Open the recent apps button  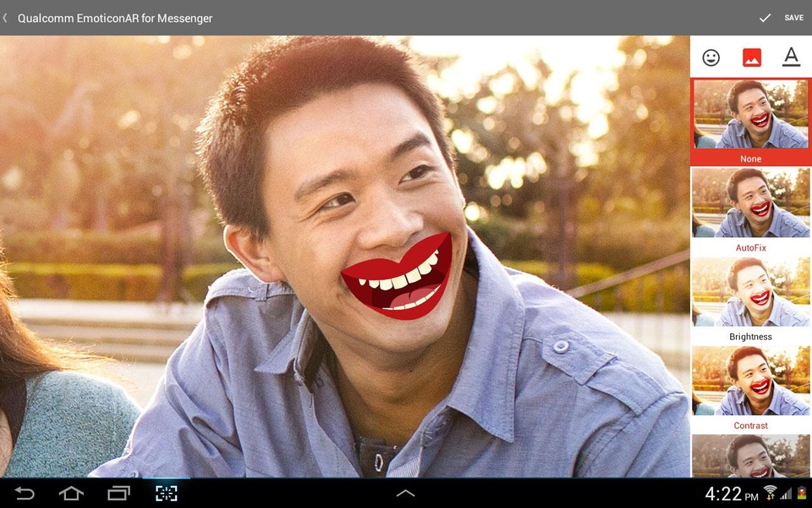point(118,493)
